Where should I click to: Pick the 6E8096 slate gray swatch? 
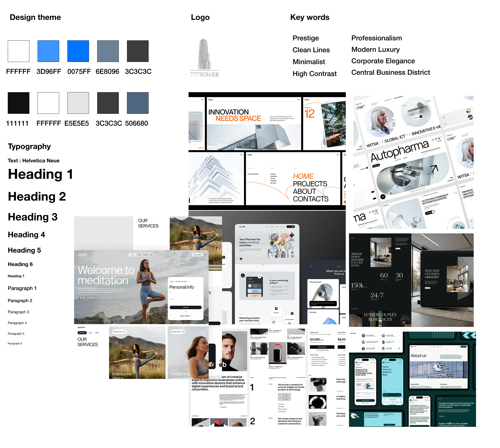pyautogui.click(x=108, y=51)
